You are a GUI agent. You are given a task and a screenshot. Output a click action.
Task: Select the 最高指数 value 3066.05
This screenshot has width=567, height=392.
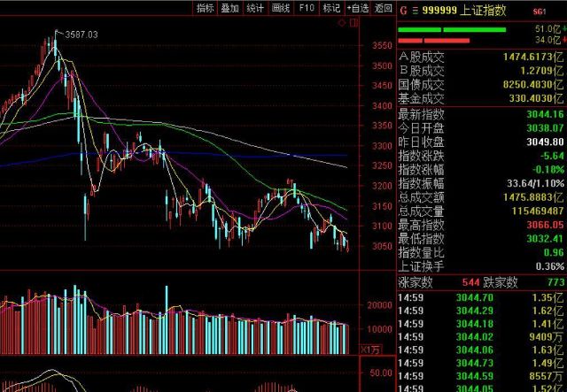(545, 225)
